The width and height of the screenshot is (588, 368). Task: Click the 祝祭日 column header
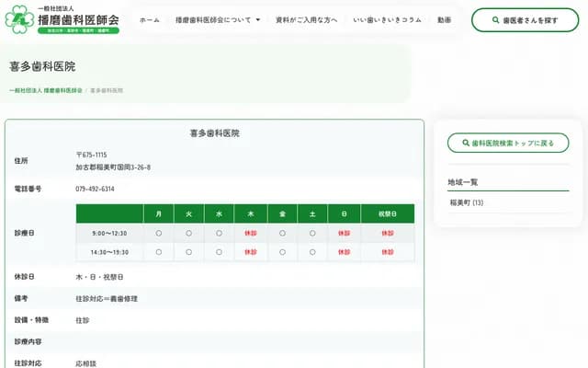click(x=388, y=213)
